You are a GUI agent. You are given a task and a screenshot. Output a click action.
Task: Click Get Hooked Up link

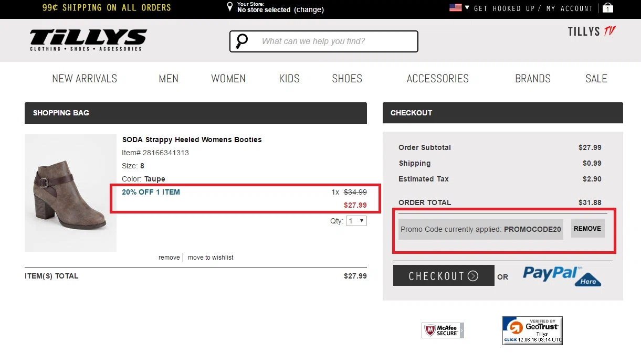click(x=504, y=8)
